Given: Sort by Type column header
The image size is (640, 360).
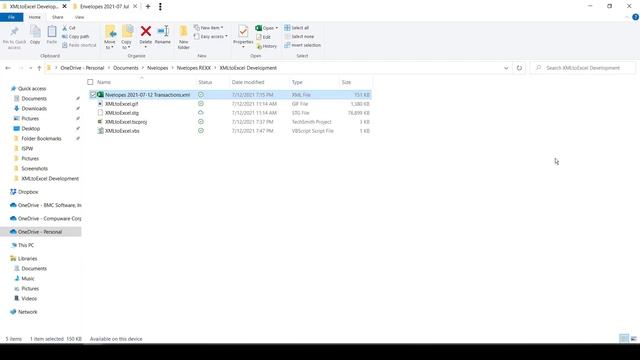Looking at the screenshot, I should tap(297, 82).
